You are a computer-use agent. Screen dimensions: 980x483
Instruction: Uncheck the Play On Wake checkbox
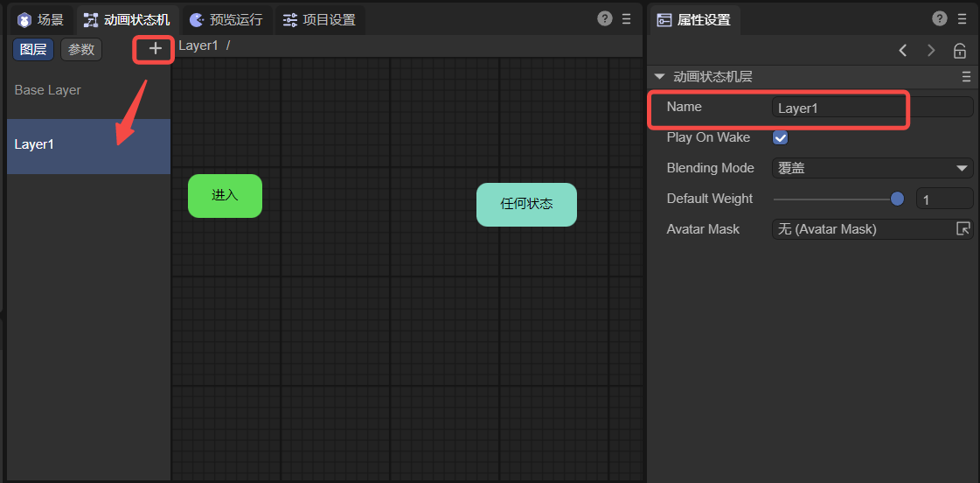(x=781, y=137)
